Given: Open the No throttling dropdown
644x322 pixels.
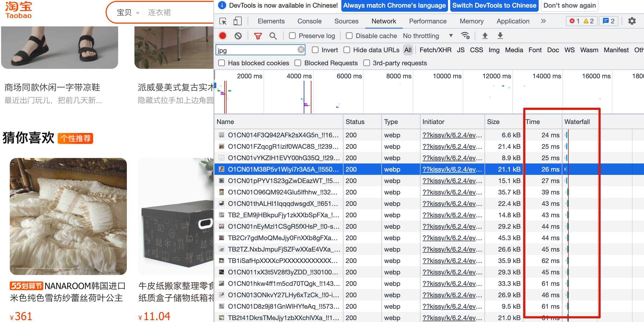Looking at the screenshot, I should click(427, 36).
